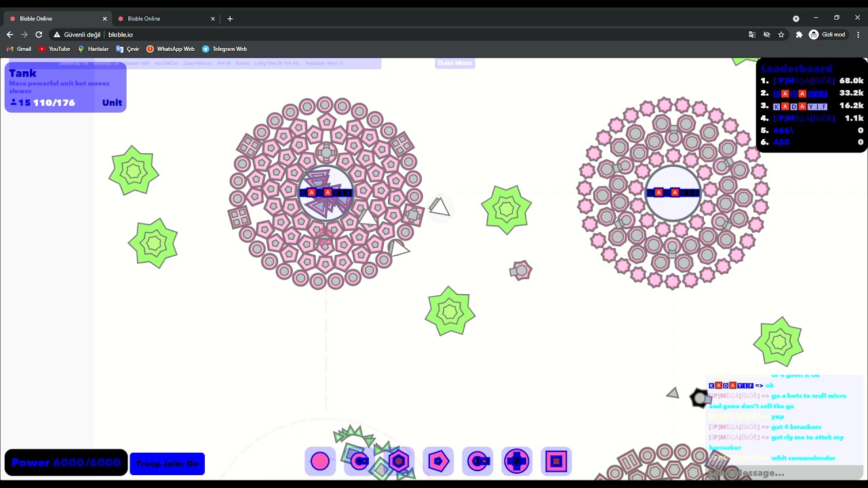Open the Çevir bookmark
Viewport: 868px width, 488px height.
point(127,49)
